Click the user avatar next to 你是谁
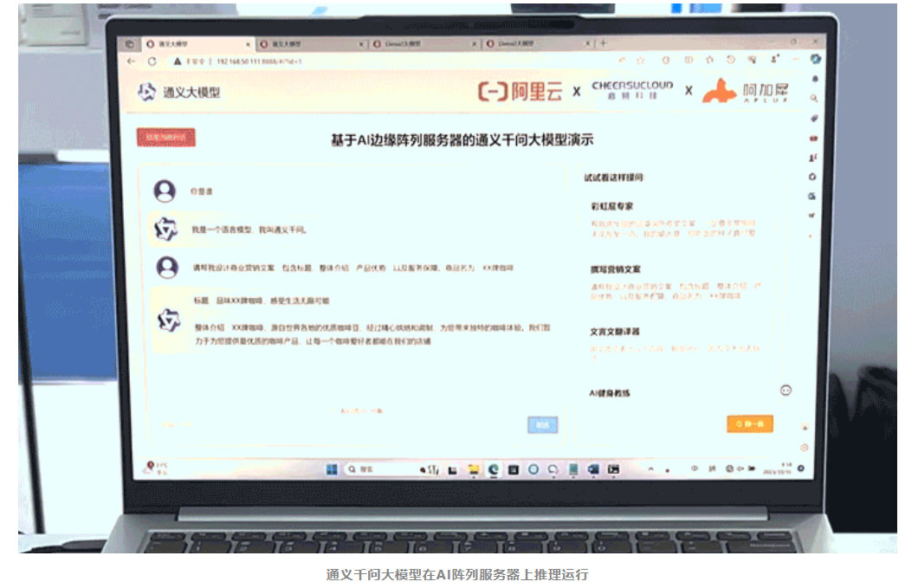 click(165, 191)
